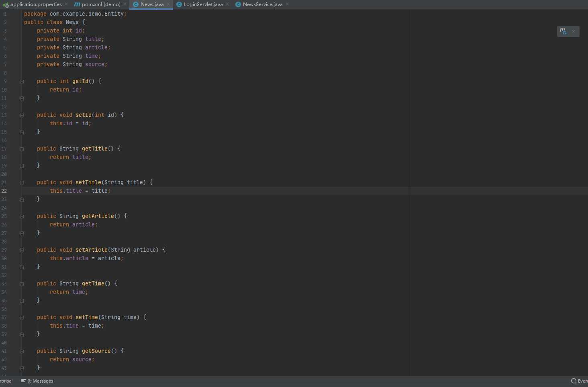Click on the package com.example.demo.Entity line
The image size is (588, 387).
click(75, 14)
